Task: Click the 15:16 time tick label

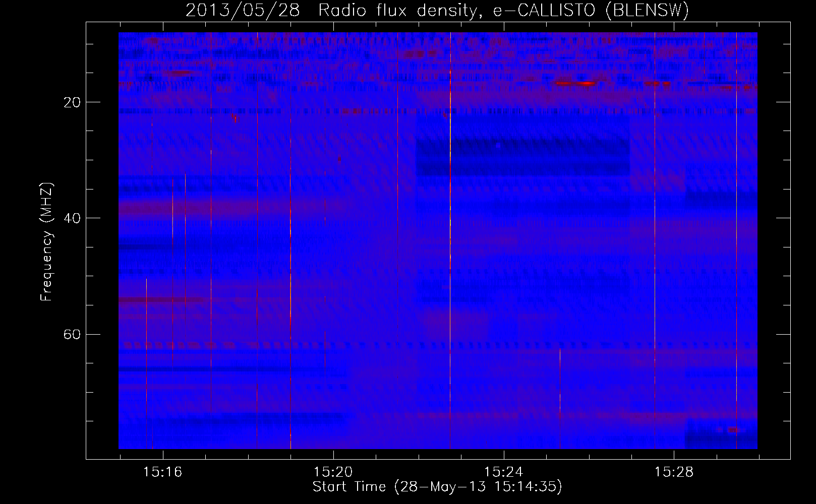Action: coord(162,472)
